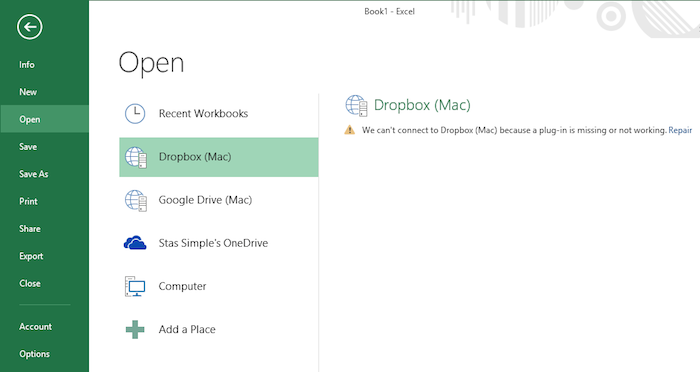Click the Google Drive (Mac) globe icon
Screen dimensions: 700x372
[136, 200]
